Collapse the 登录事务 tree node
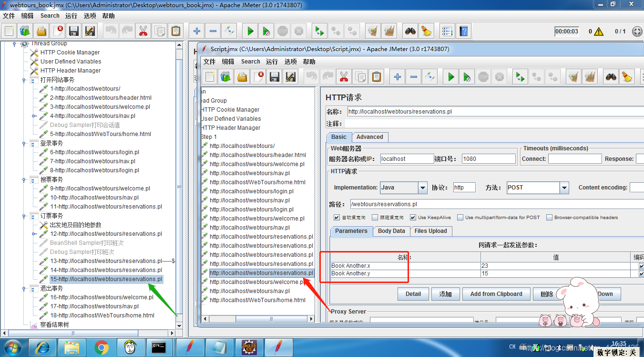This screenshot has height=357, width=644. [x=24, y=143]
